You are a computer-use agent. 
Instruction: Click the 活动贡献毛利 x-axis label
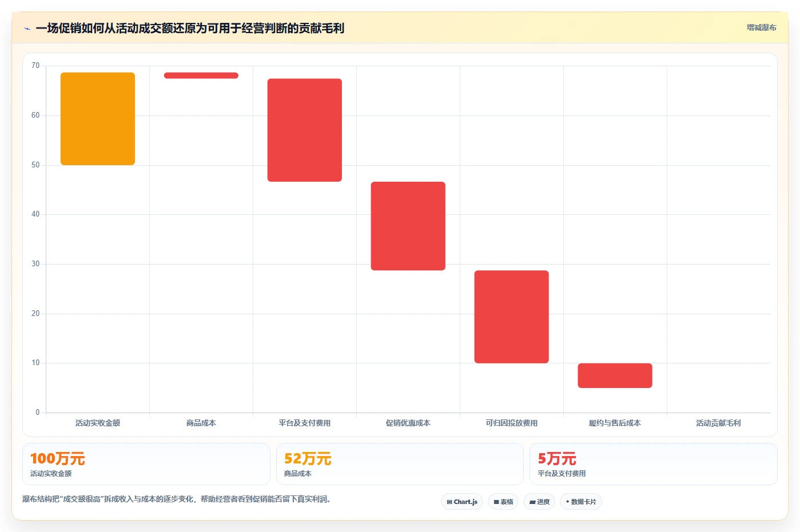click(x=718, y=423)
